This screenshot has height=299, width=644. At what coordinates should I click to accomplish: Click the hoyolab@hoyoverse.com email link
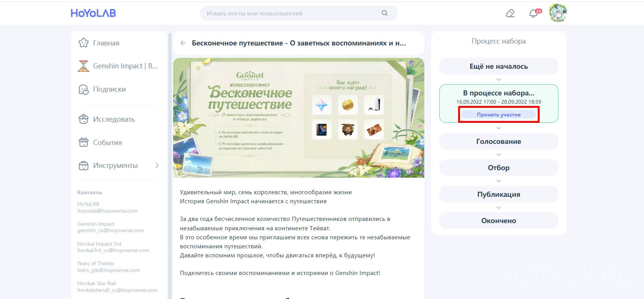tap(107, 211)
